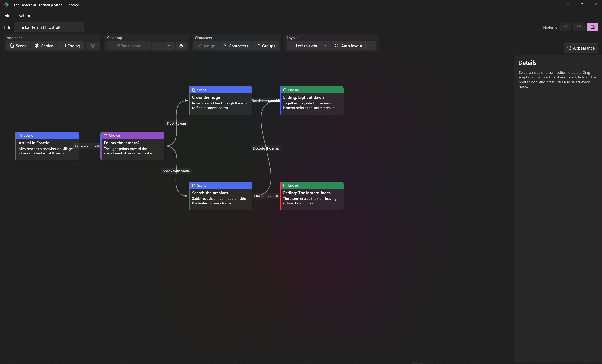
Task: Click scene icon on Search the archives header
Action: [194, 185]
